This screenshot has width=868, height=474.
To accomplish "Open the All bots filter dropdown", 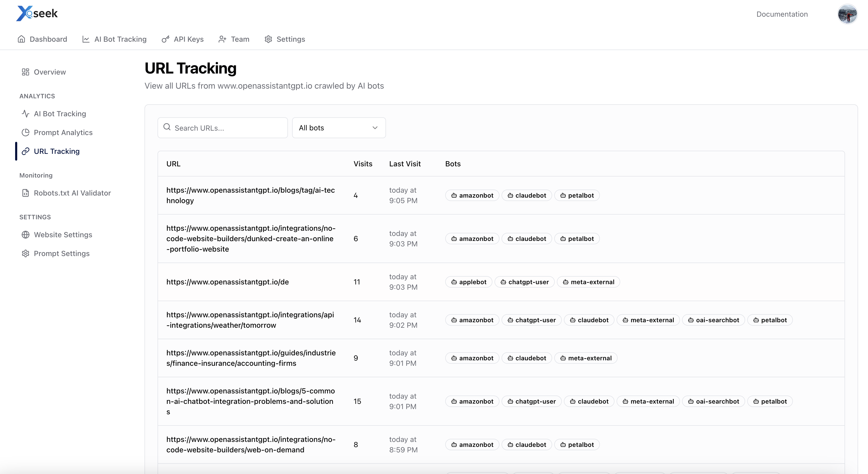I will tap(339, 128).
